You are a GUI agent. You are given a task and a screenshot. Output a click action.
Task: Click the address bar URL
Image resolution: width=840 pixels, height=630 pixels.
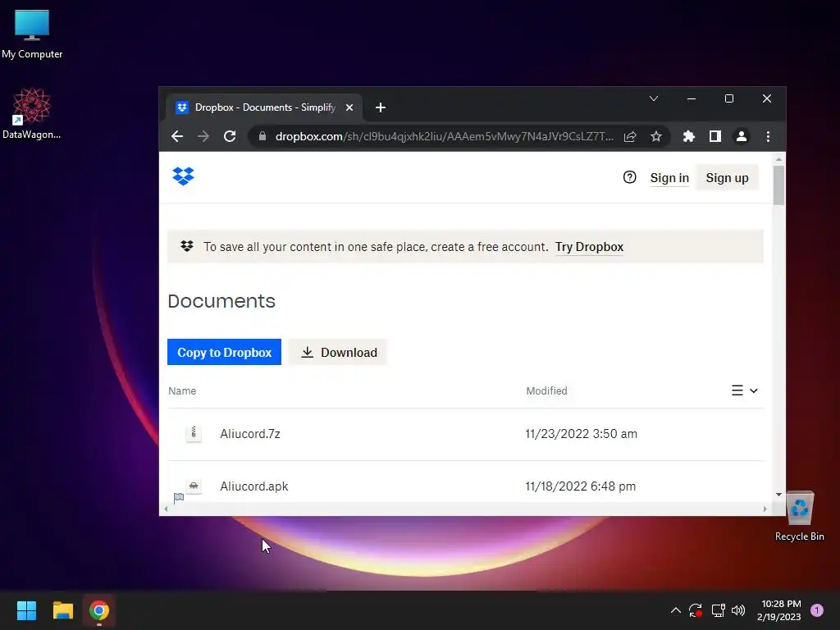tap(444, 137)
